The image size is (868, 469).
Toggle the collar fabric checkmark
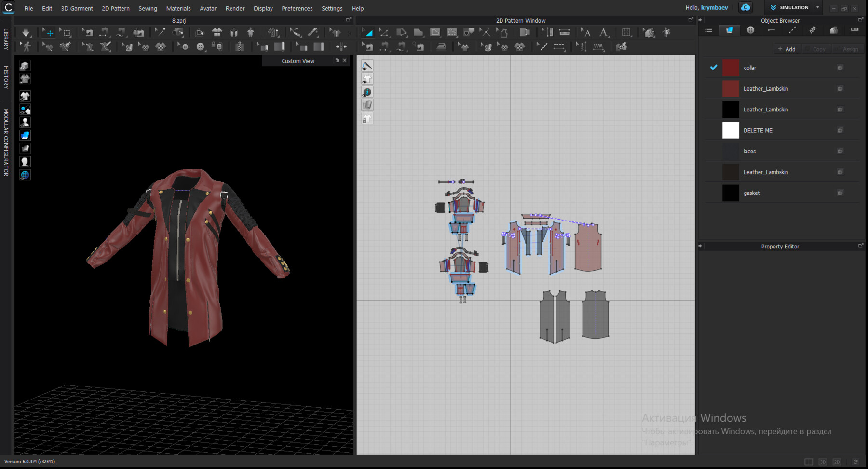714,68
